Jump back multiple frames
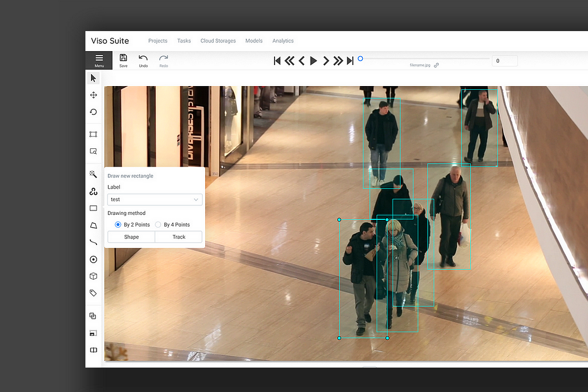Screen dimensions: 588x392 pyautogui.click(x=289, y=61)
